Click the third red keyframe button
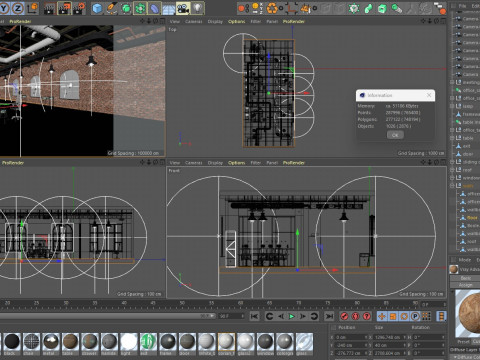Viewport: 480px width, 360px height. click(366, 316)
